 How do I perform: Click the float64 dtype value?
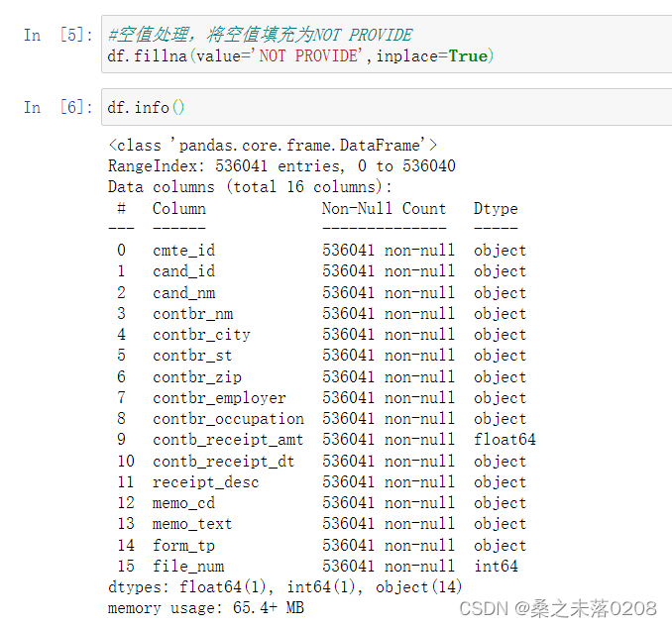[504, 440]
